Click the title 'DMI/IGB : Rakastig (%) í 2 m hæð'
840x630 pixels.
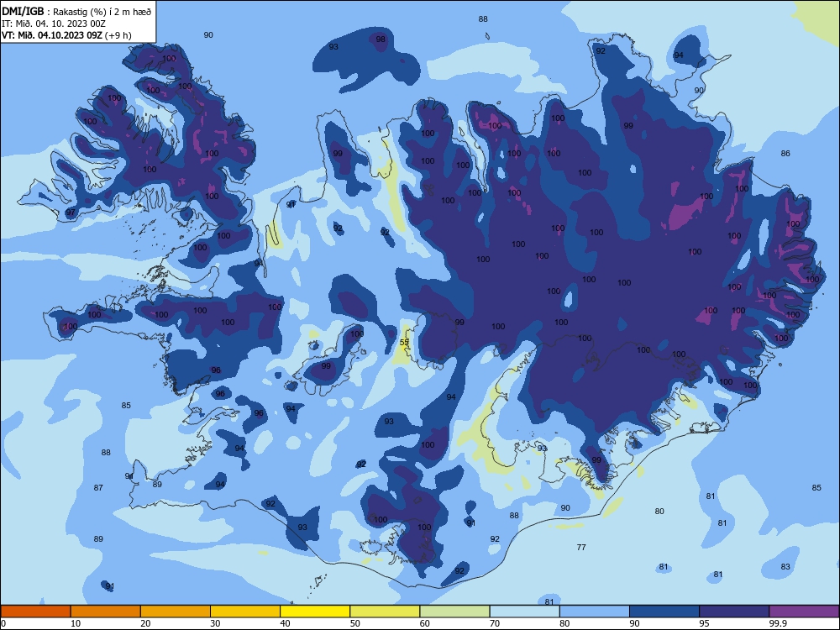pyautogui.click(x=76, y=11)
